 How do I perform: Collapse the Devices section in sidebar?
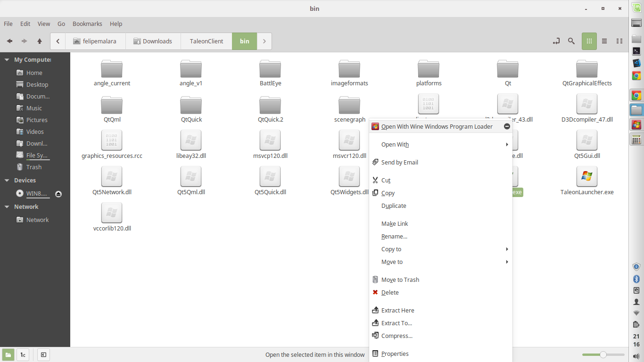[7, 181]
